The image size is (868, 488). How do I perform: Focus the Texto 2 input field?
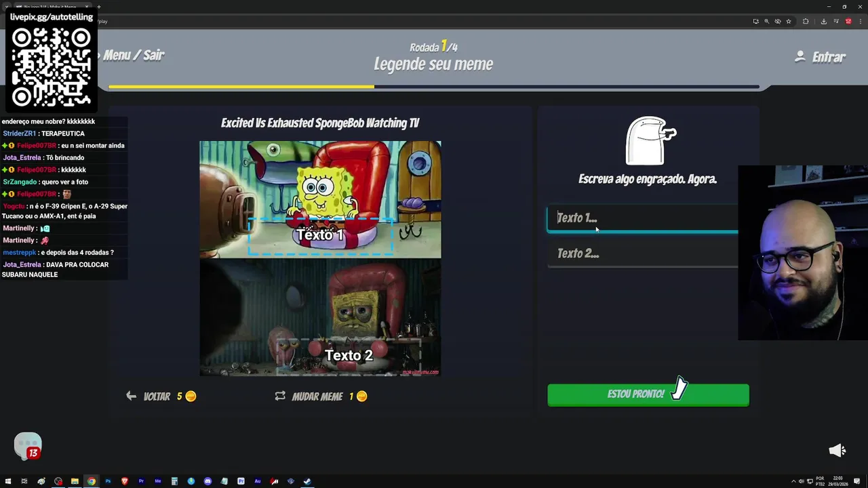coord(642,253)
